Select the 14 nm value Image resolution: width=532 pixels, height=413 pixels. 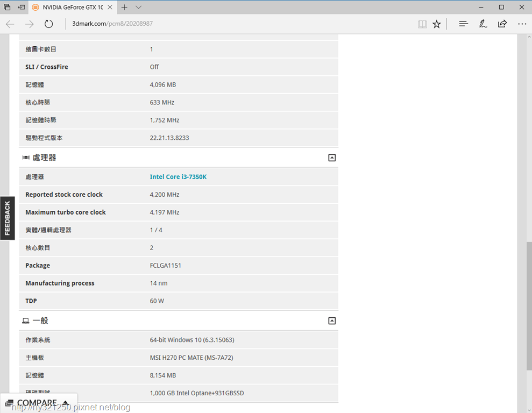[x=159, y=283]
